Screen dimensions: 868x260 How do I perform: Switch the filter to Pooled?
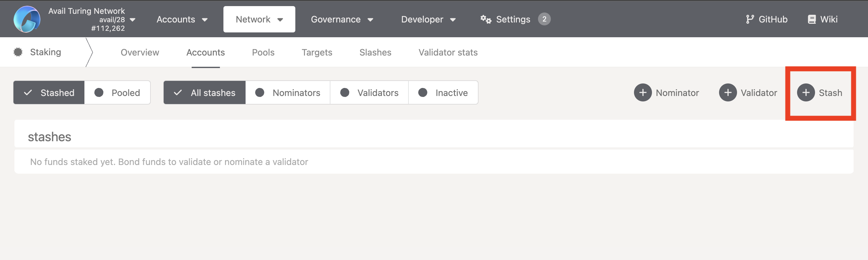click(x=117, y=93)
